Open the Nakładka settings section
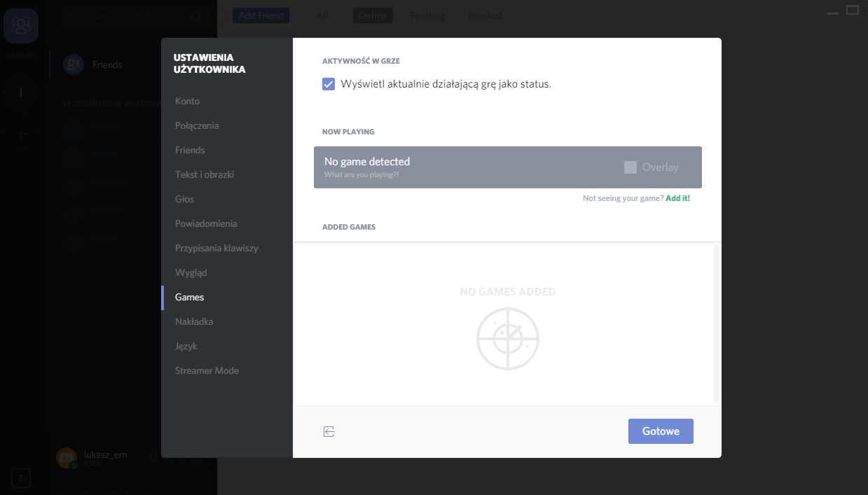Image resolution: width=868 pixels, height=495 pixels. pyautogui.click(x=227, y=321)
